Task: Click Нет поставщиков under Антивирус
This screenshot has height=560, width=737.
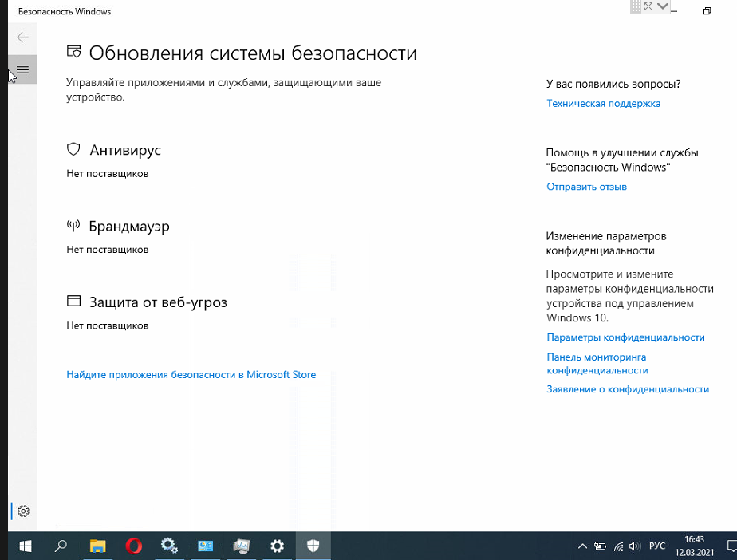Action: click(x=107, y=173)
